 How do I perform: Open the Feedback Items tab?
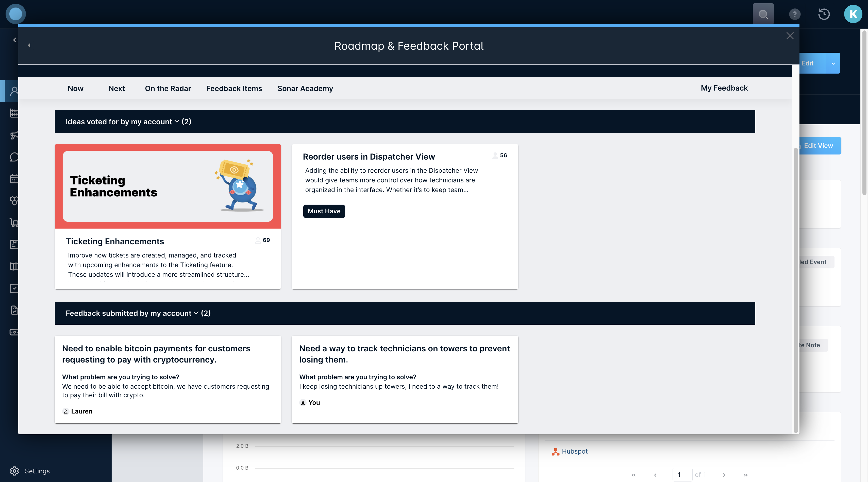(234, 89)
